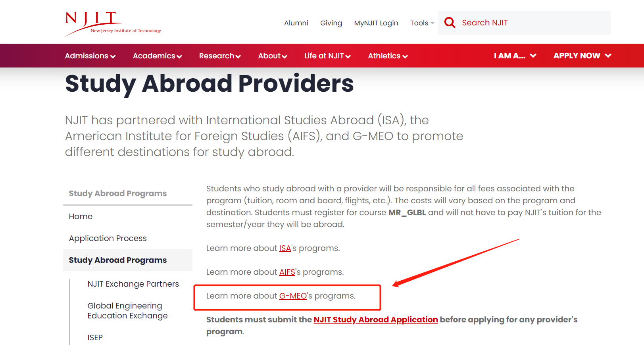Image resolution: width=644 pixels, height=345 pixels.
Task: Go to the Alumni page
Action: point(296,23)
